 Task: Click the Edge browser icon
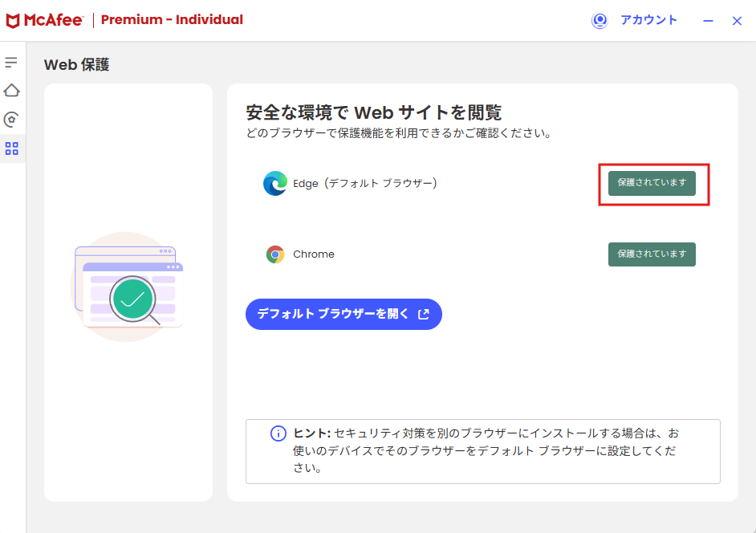coord(275,183)
